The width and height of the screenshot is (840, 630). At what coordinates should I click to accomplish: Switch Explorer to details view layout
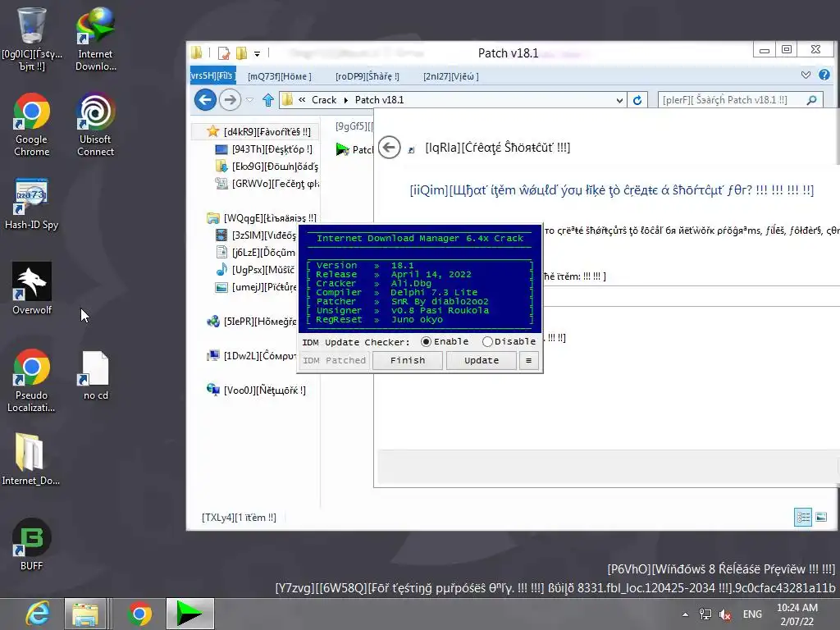pos(803,517)
